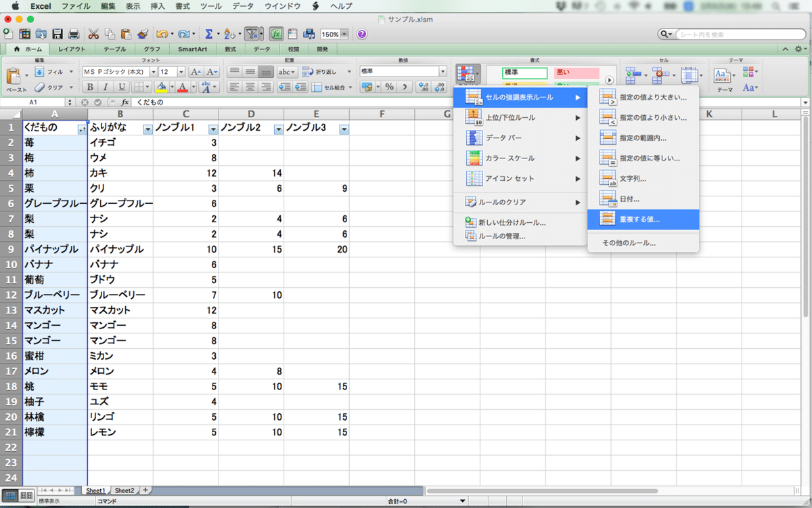Open the font name MS Pゴシック dropdown
The height and width of the screenshot is (508, 812).
tap(154, 72)
